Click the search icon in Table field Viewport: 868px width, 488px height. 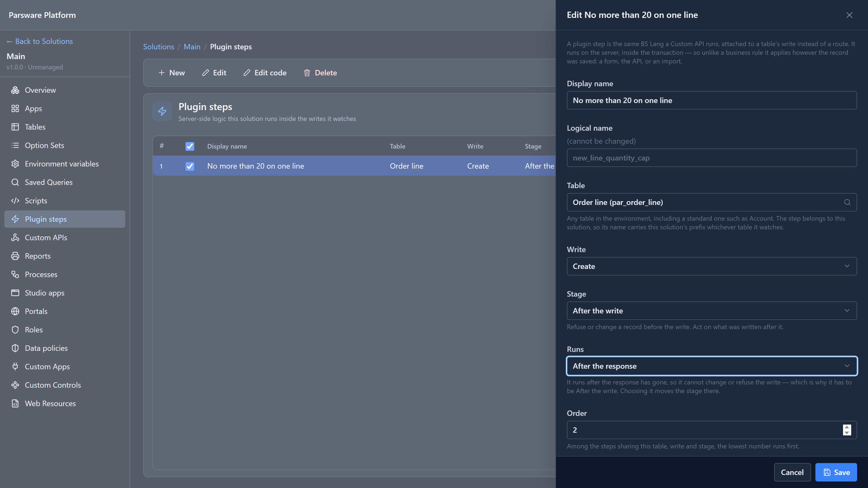[847, 202]
